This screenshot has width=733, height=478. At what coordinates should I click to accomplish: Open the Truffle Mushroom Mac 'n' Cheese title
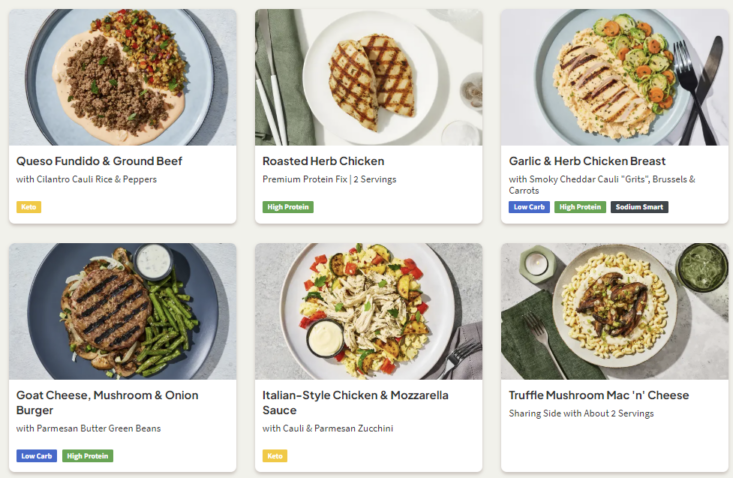point(598,395)
